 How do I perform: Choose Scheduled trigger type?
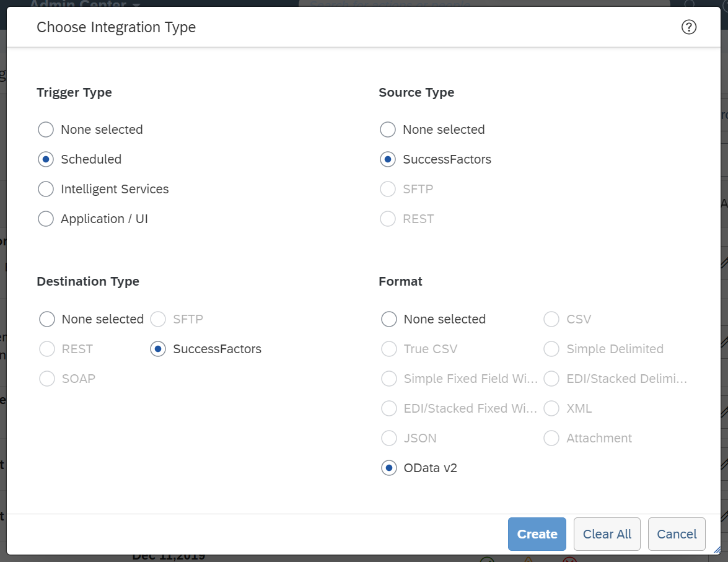45,159
